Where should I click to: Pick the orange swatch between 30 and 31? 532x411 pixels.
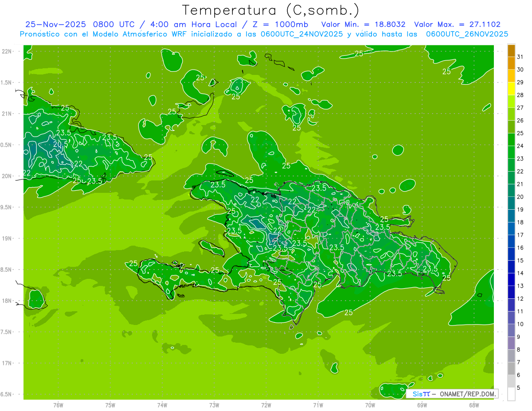(511, 63)
